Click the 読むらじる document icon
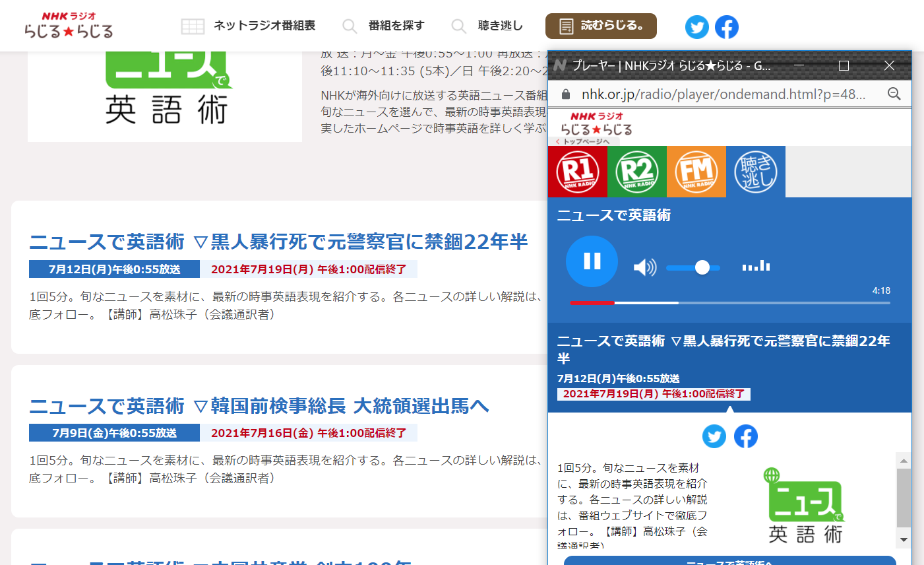This screenshot has height=565, width=924. click(x=566, y=26)
